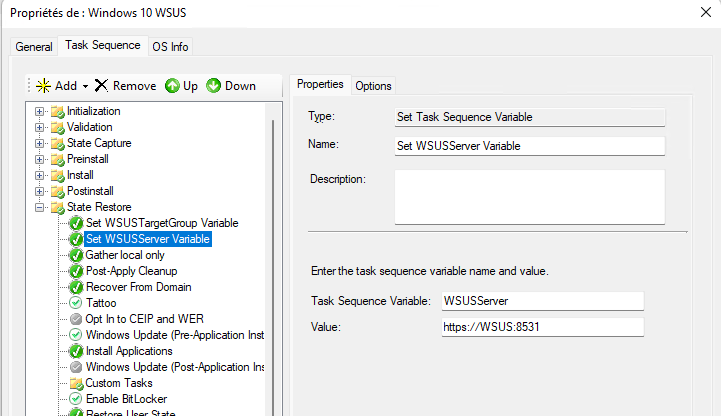The width and height of the screenshot is (721, 416).
Task: Select the Recover From Domain step
Action: tap(138, 287)
